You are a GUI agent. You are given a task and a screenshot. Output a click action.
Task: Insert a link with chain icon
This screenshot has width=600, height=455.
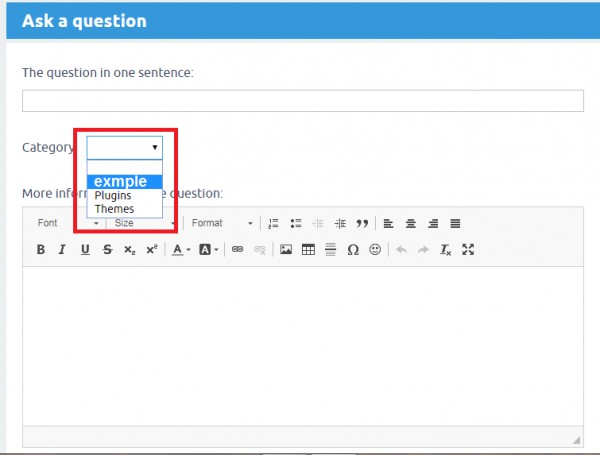(238, 249)
